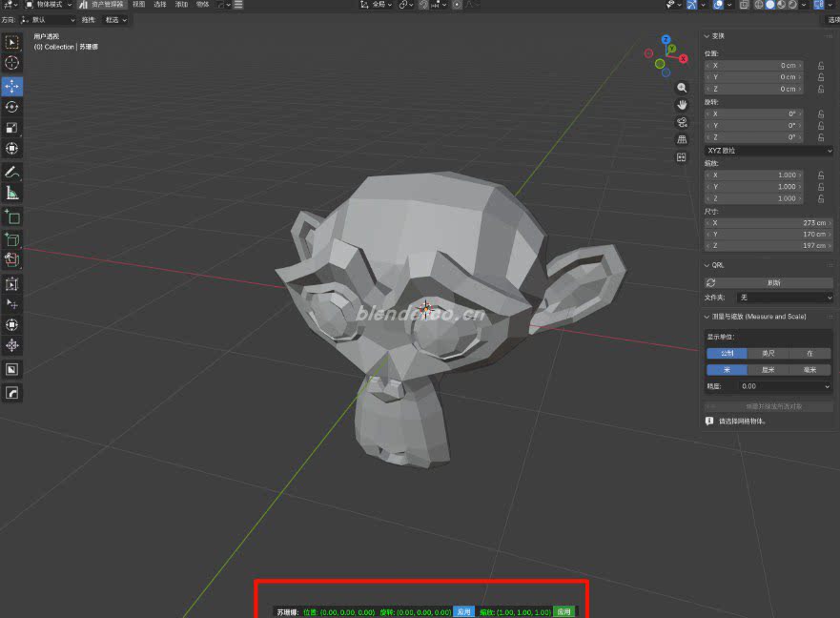Screen dimensions: 840x618
Task: Open the 选择 select menu
Action: [159, 4]
